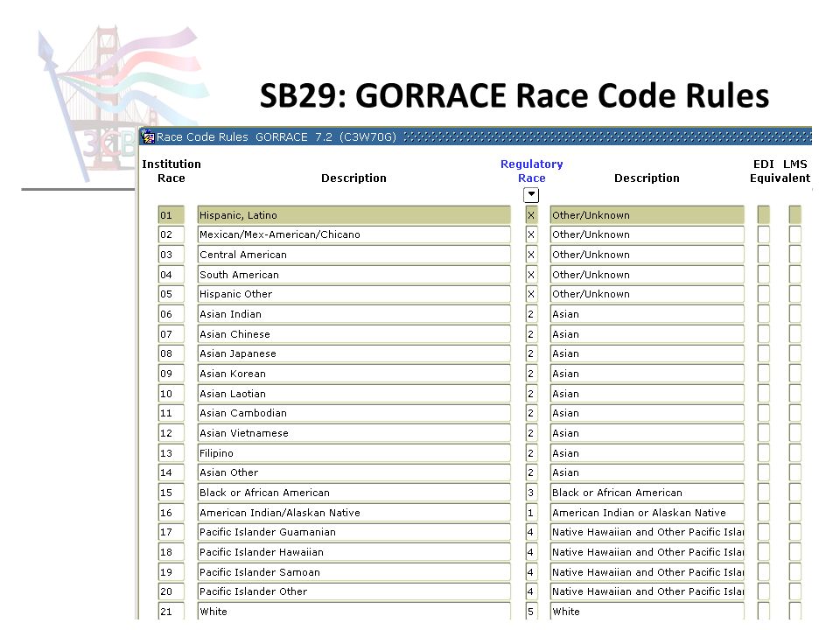Screen dimensions: 840x630
Task: Click 'Native Hawaiian' description for Pacific Islander Samoan
Action: tap(647, 571)
